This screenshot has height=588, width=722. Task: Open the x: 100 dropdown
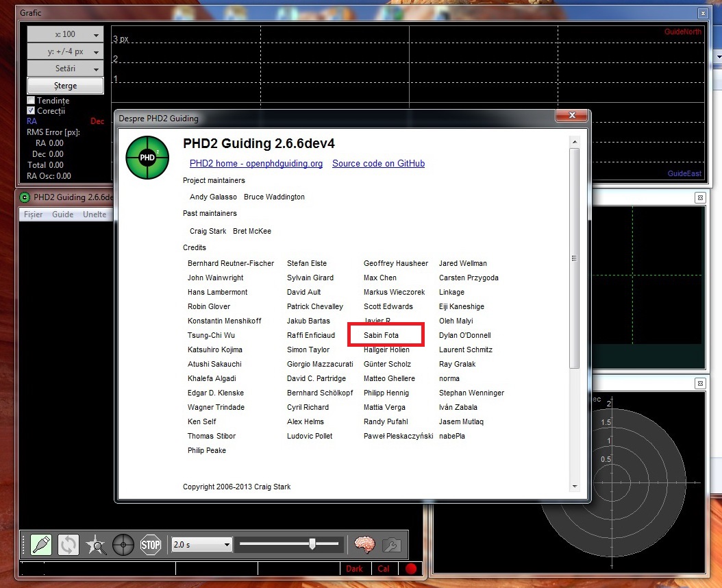(65, 34)
